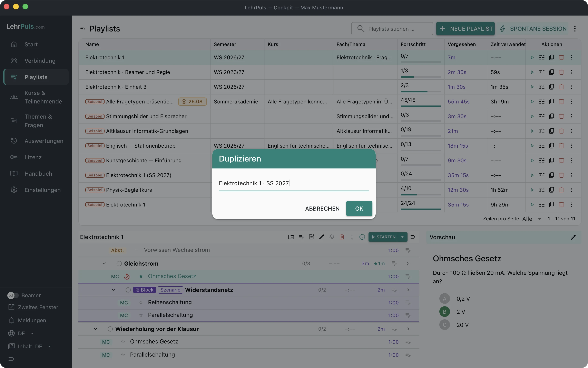Image resolution: width=588 pixels, height=368 pixels.
Task: Open the Verbindung sidebar item
Action: pyautogui.click(x=36, y=61)
